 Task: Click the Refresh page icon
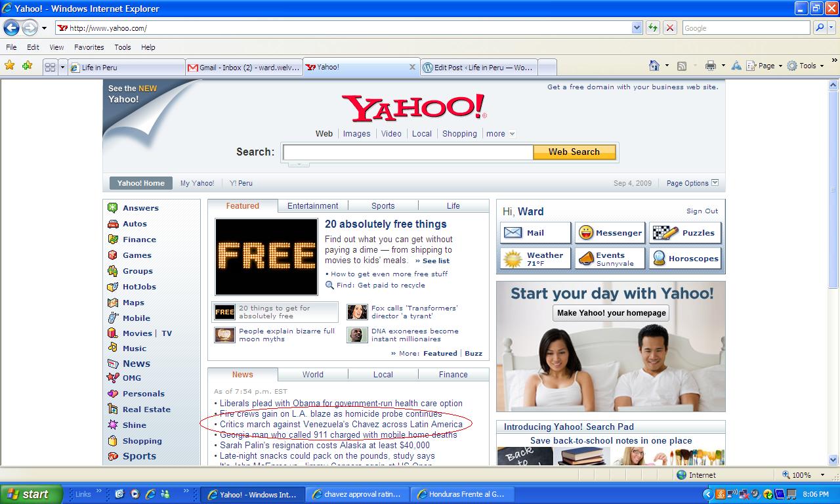click(x=652, y=28)
